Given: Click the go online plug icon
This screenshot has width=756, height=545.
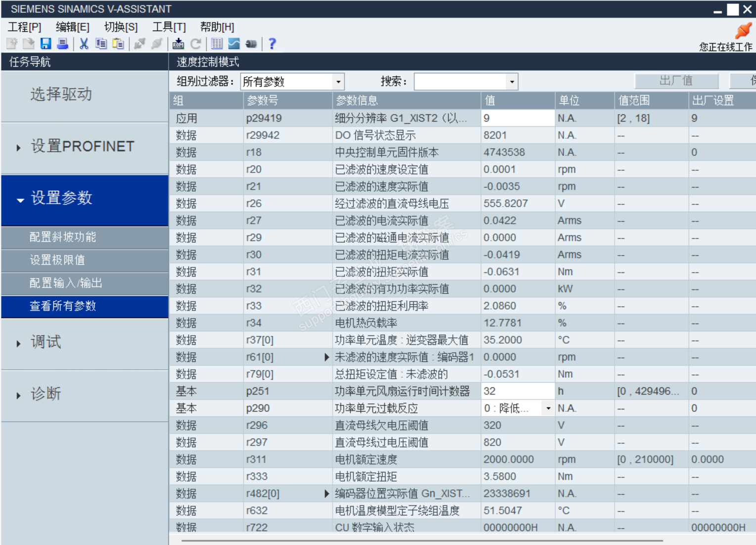Looking at the screenshot, I should click(140, 44).
